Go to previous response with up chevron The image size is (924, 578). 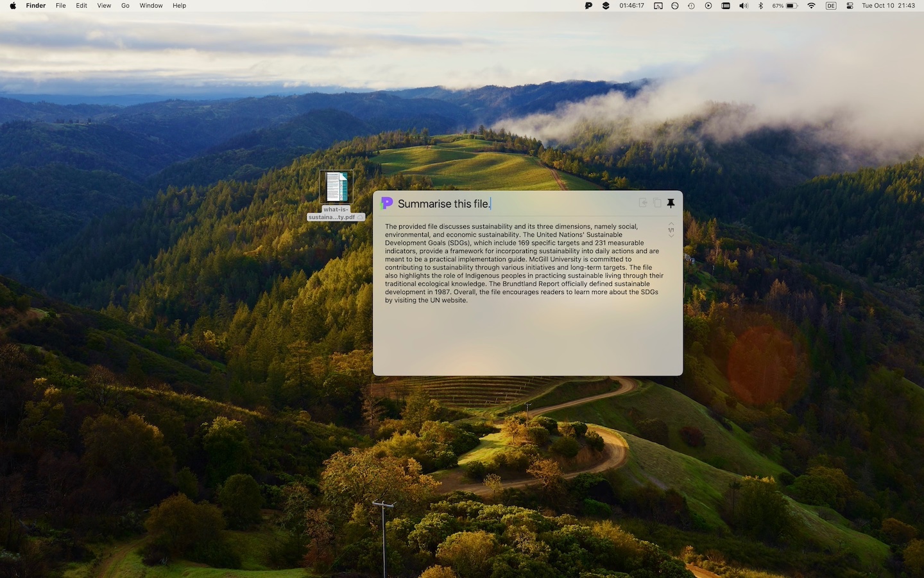coord(671,223)
